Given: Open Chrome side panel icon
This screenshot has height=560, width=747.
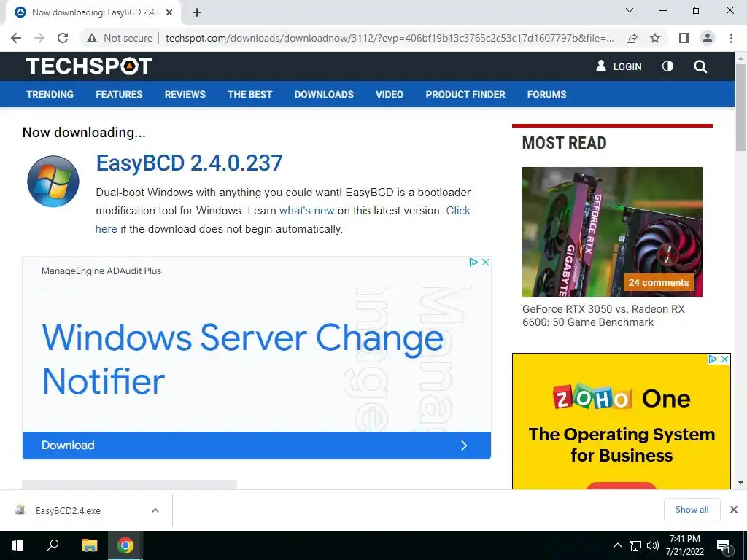Looking at the screenshot, I should pyautogui.click(x=684, y=38).
